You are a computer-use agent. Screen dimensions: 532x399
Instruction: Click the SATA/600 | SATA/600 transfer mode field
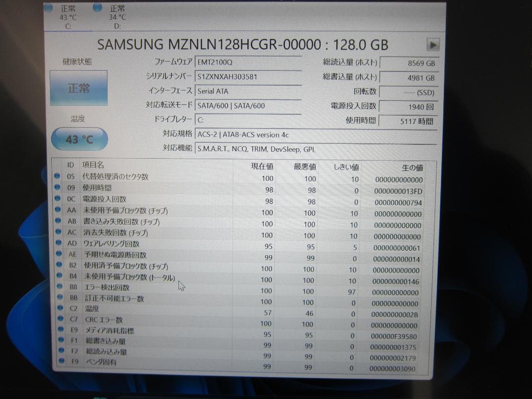[248, 105]
